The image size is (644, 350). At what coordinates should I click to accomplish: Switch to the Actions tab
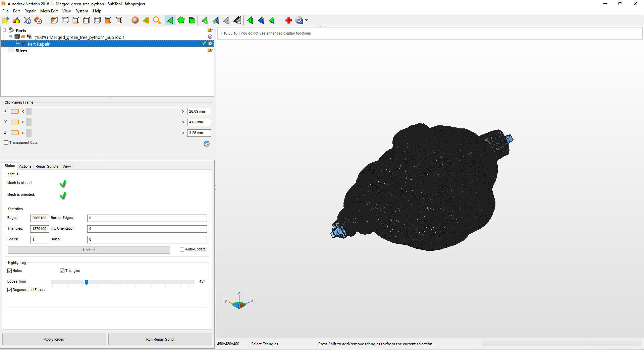pyautogui.click(x=25, y=166)
